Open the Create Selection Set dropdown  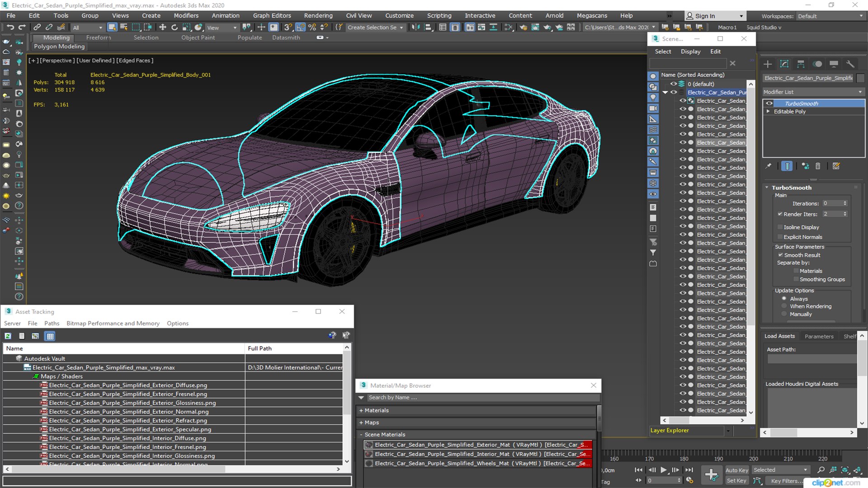coord(375,28)
